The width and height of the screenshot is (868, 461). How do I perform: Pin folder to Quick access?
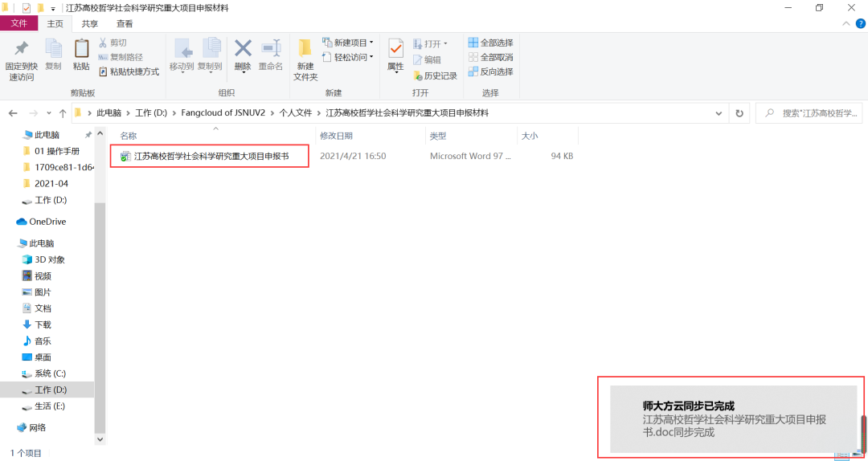coord(20,61)
